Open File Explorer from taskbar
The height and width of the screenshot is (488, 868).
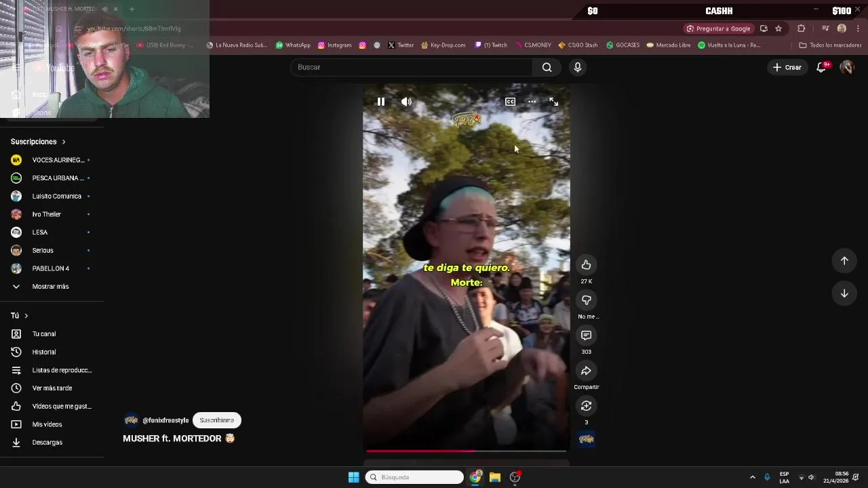click(495, 477)
